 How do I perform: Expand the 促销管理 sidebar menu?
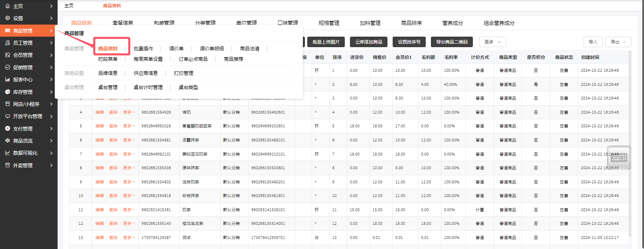coord(28,67)
